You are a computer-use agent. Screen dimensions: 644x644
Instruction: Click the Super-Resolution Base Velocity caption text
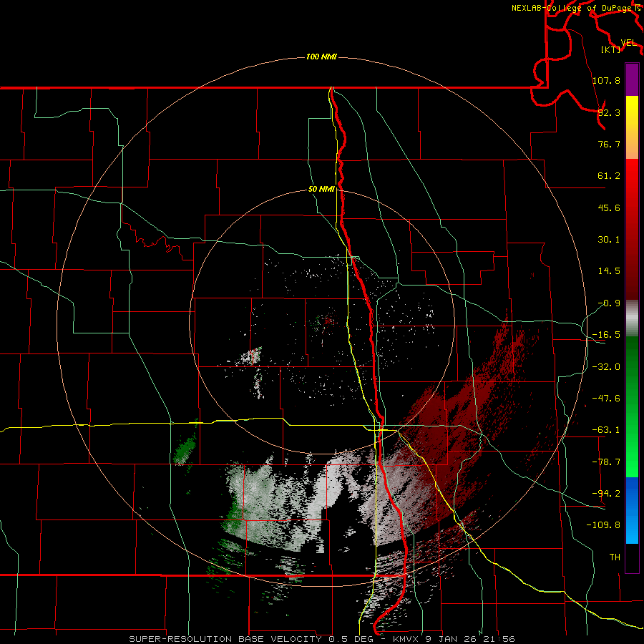coord(321,639)
